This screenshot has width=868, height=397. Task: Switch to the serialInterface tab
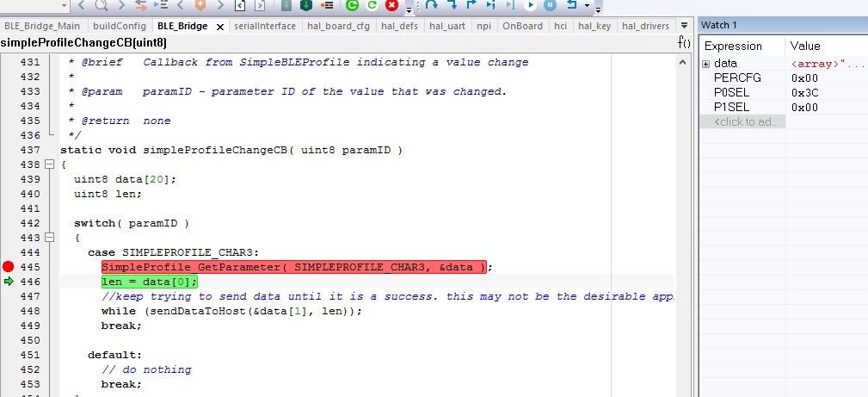265,26
